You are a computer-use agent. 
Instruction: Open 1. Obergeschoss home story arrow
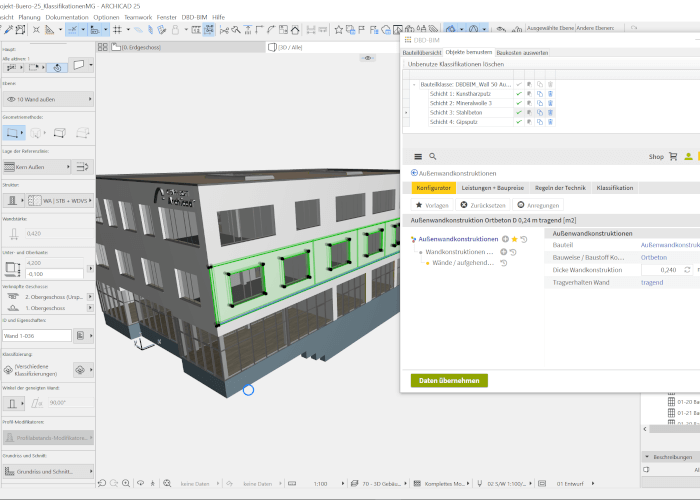90,308
